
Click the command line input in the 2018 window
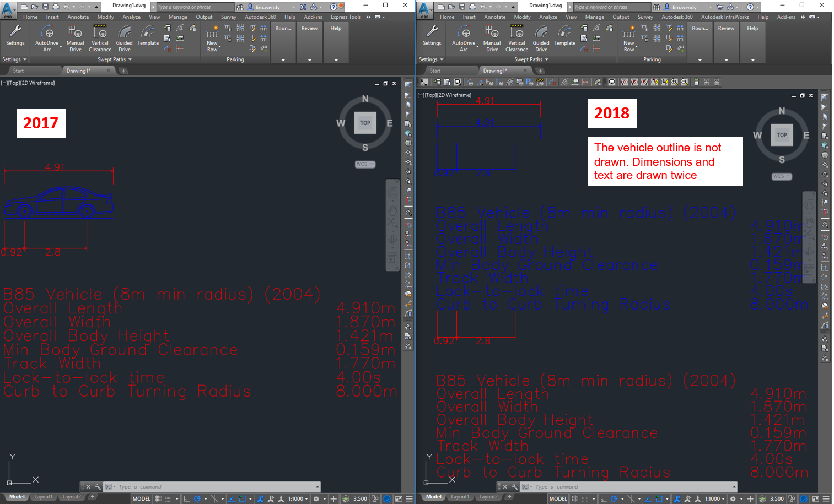coord(628,487)
